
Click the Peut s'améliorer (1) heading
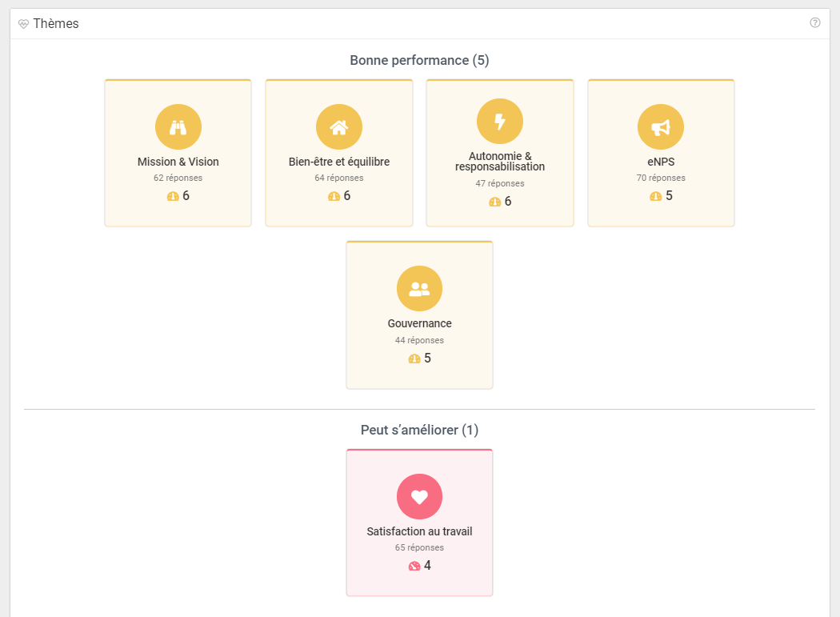click(x=419, y=430)
